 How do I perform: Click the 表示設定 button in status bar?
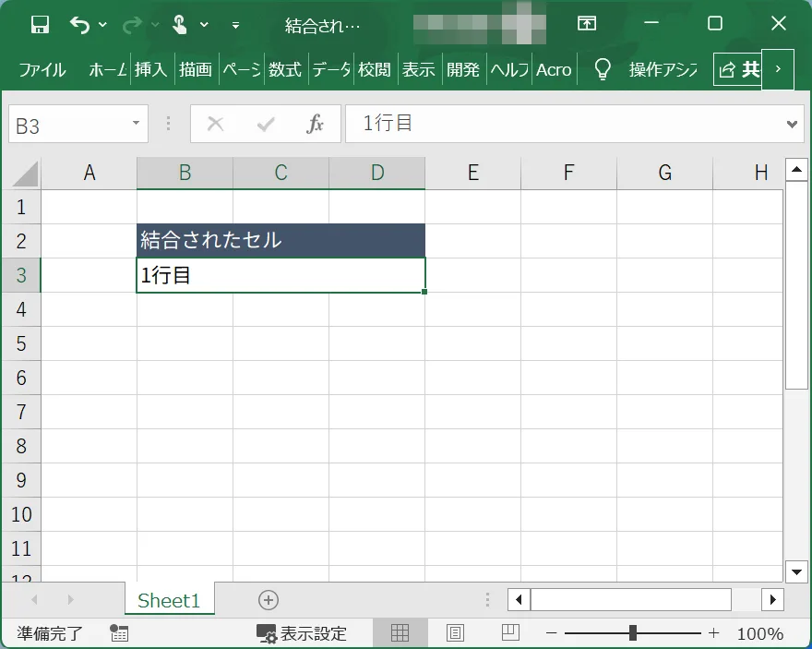point(302,633)
